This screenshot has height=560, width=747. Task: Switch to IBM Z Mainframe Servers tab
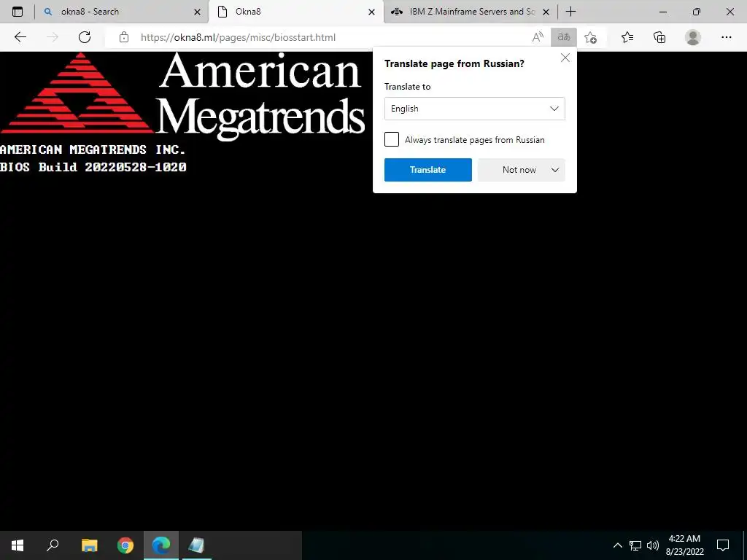[x=471, y=12]
